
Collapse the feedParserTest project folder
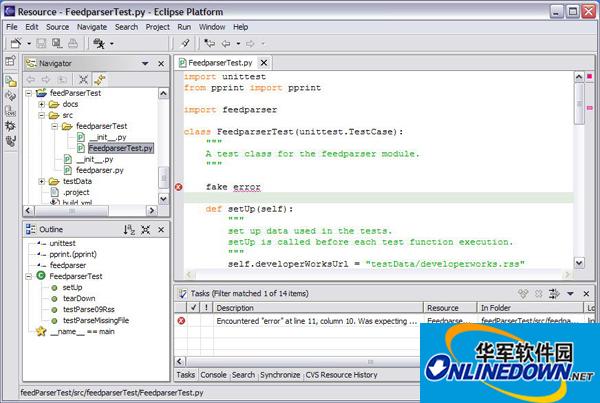tap(28, 93)
